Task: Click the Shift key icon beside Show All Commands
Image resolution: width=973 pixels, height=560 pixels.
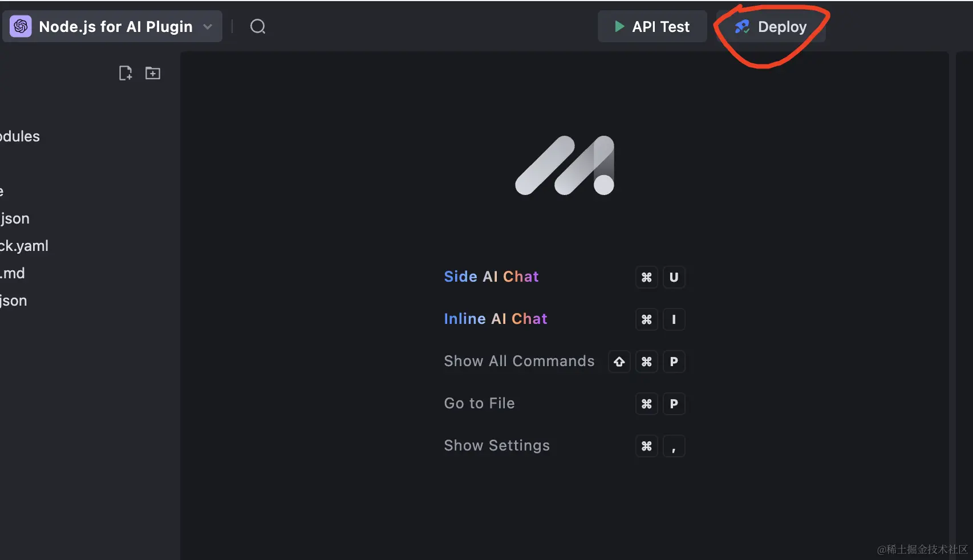Action: 619,362
